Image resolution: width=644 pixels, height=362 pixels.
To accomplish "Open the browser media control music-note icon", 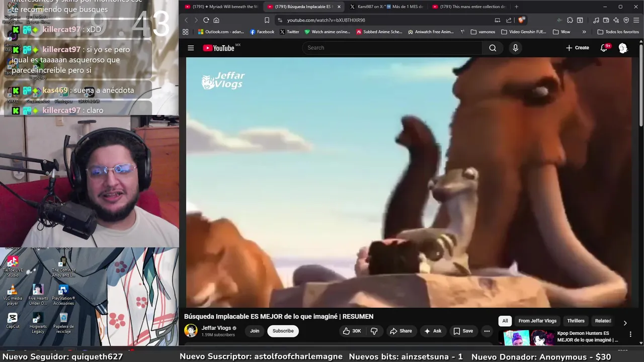I will (596, 20).
